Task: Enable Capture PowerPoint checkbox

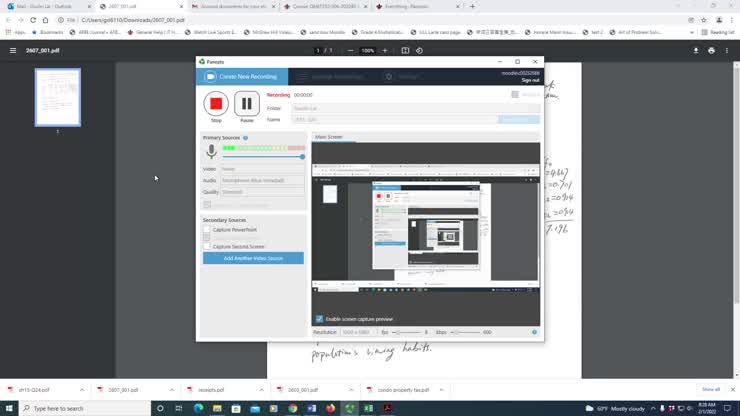Action: click(x=207, y=230)
